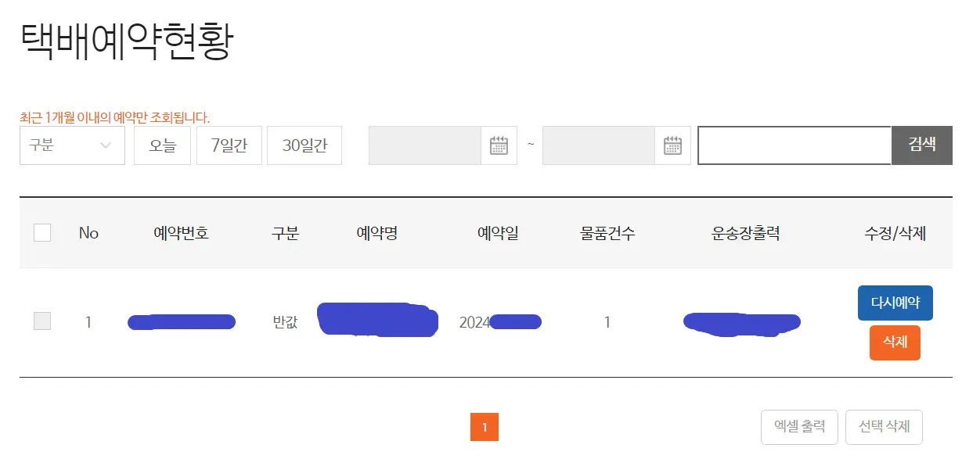980x459 pixels.
Task: Toggle the select-all checkbox in table header
Action: pyautogui.click(x=42, y=232)
